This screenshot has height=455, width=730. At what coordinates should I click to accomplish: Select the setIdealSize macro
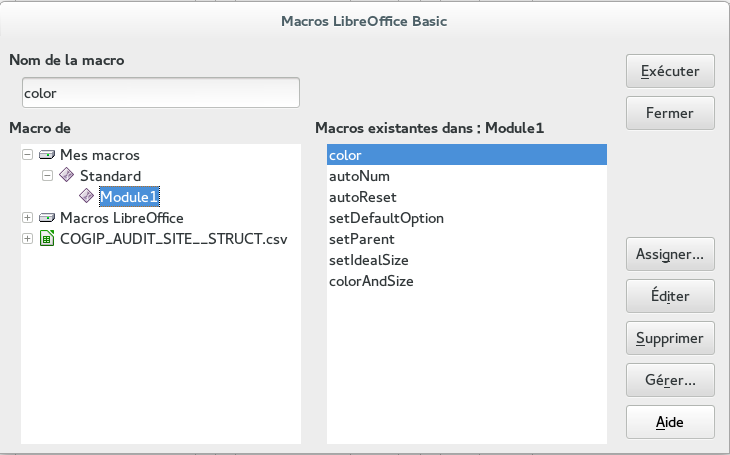[466, 259]
